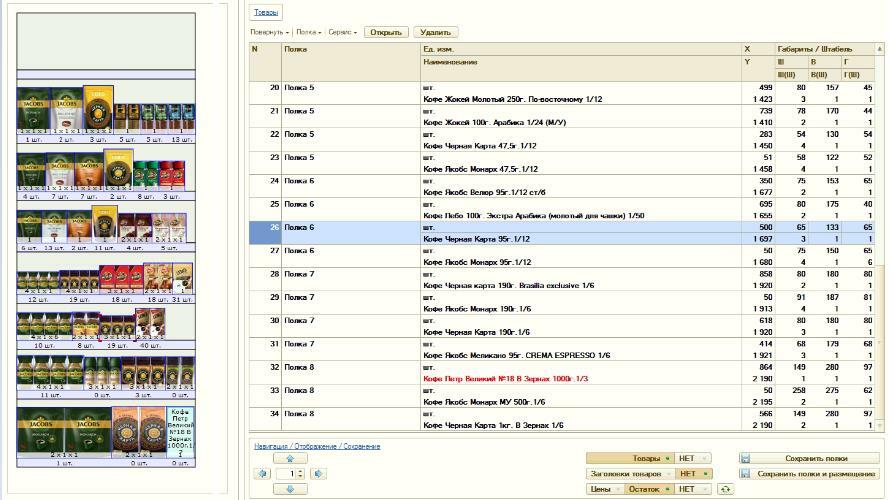Screen dimensions: 894x500
Task: Select row Кофе Лебо 100г. Экстра Арабика
Action: (562, 210)
